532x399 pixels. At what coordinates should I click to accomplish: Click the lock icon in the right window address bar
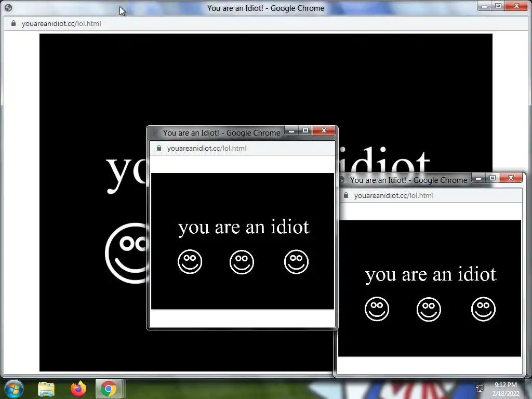click(x=345, y=195)
